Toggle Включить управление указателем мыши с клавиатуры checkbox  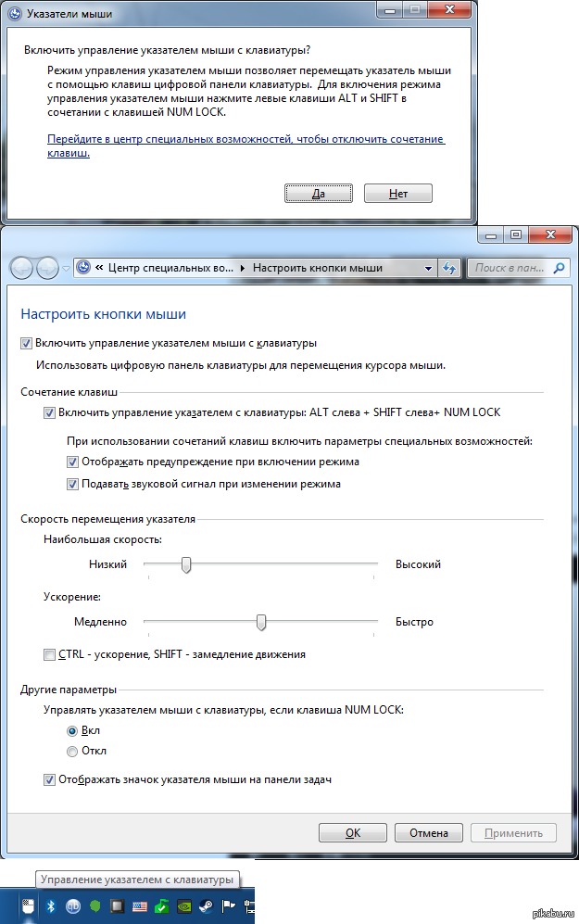(26, 344)
